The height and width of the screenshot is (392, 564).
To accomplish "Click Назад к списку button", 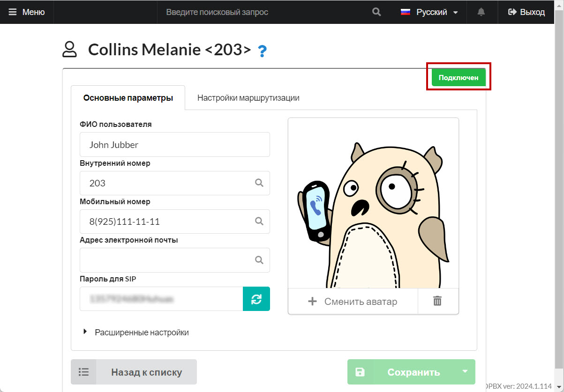I will click(x=134, y=372).
